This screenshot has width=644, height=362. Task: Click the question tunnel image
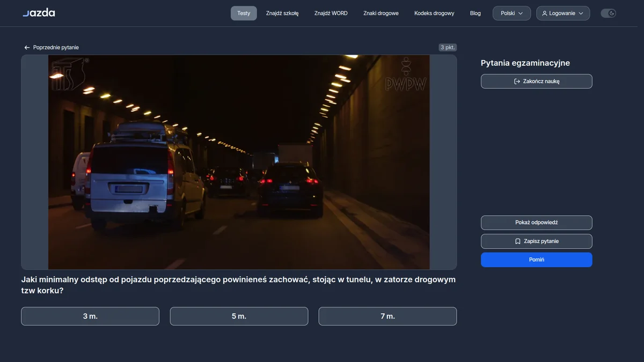[239, 162]
